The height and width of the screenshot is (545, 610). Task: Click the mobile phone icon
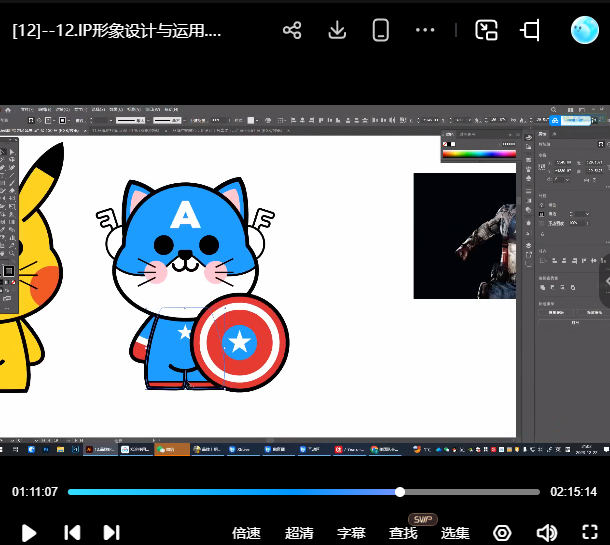[381, 30]
